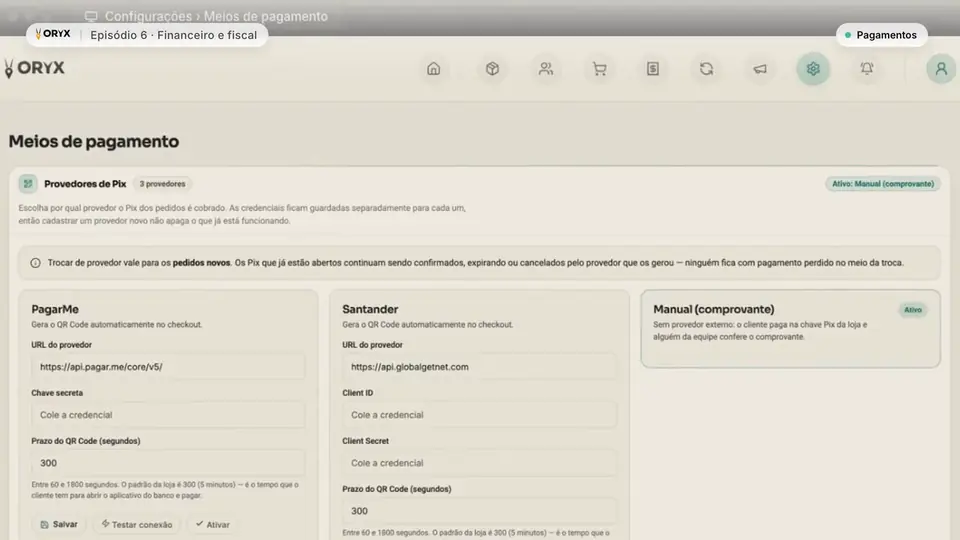Open the user profile avatar
Image resolution: width=960 pixels, height=540 pixels.
[x=941, y=69]
